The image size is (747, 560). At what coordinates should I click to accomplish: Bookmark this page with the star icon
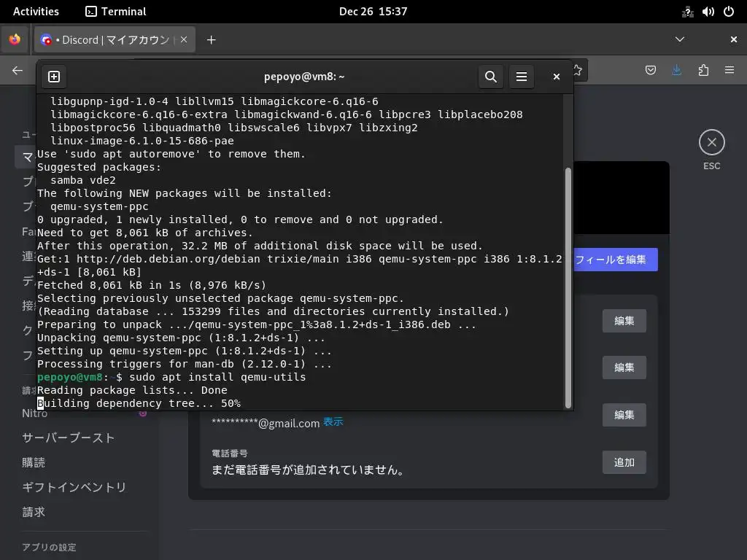click(578, 71)
